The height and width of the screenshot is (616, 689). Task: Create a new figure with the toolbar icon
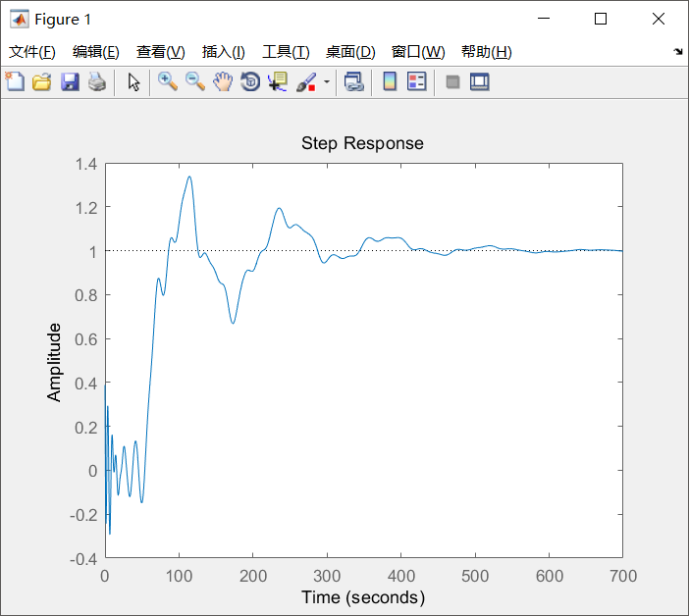[15, 81]
